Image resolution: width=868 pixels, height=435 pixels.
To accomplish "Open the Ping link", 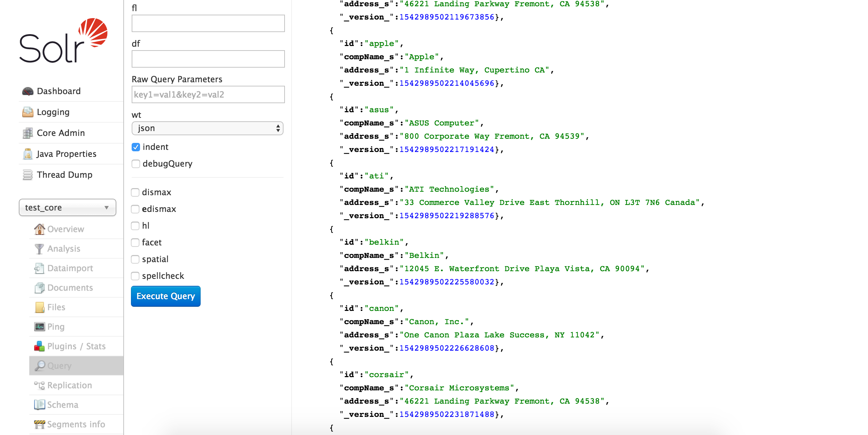I will click(x=56, y=327).
